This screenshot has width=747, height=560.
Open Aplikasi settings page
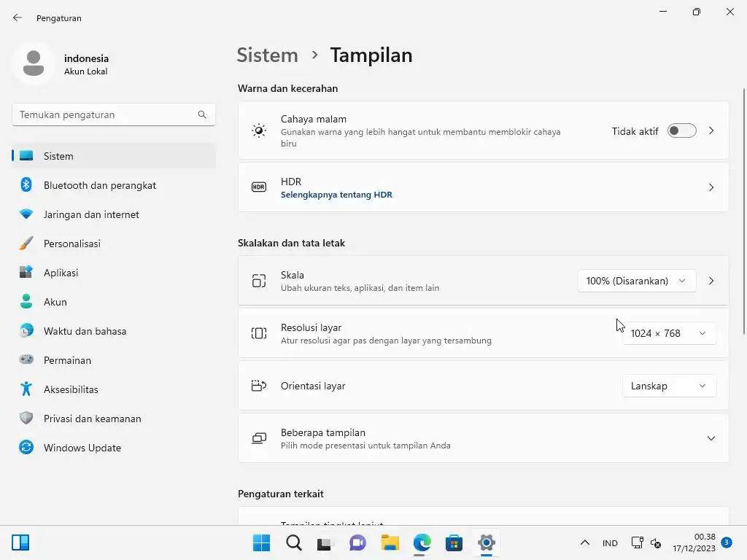point(114,272)
